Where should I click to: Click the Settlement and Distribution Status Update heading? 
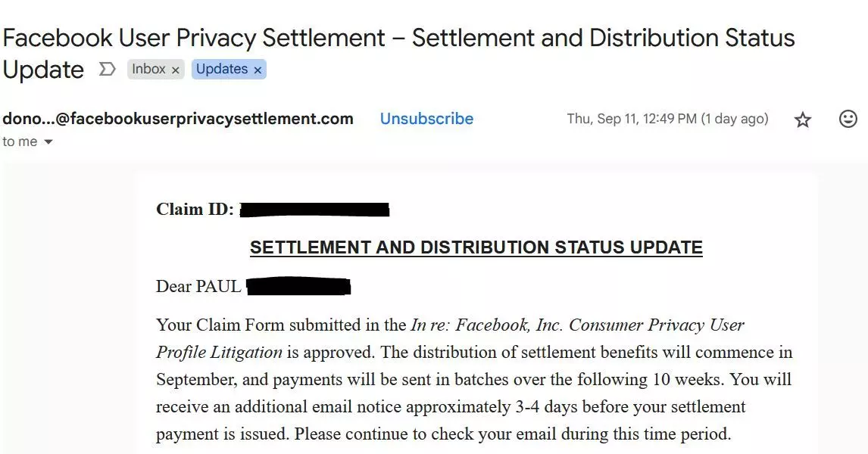pyautogui.click(x=476, y=247)
